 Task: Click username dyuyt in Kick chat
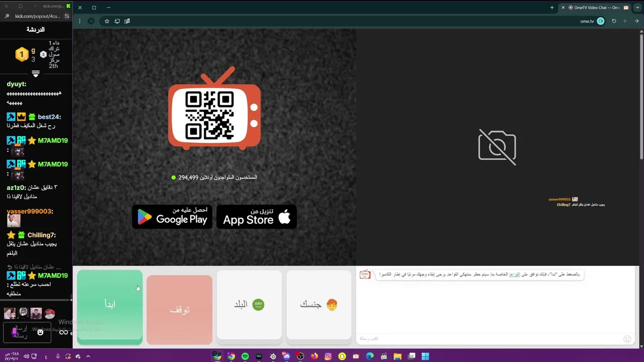point(16,84)
